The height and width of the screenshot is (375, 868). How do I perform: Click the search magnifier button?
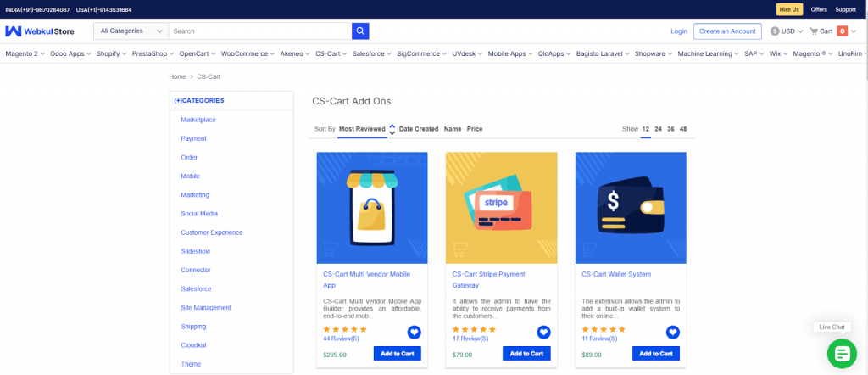tap(361, 31)
